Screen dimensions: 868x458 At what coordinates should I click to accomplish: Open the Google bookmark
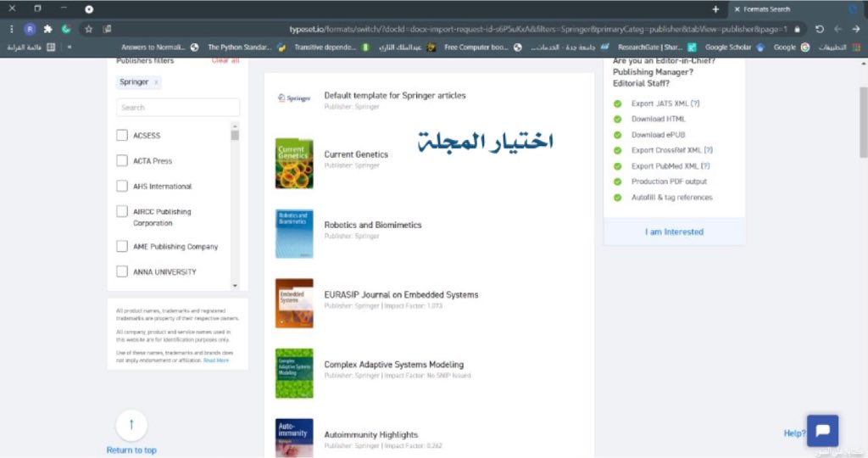[x=792, y=47]
